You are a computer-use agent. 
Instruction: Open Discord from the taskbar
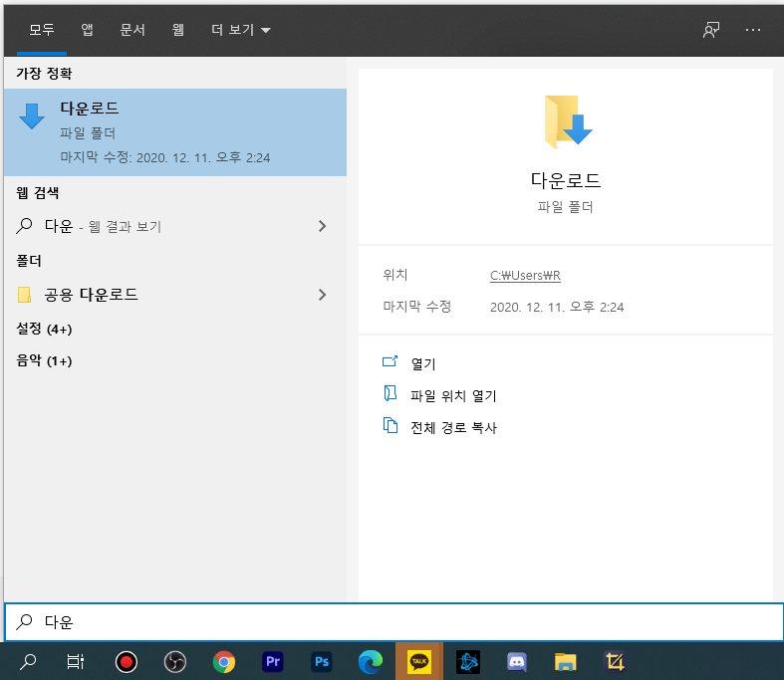tap(516, 662)
